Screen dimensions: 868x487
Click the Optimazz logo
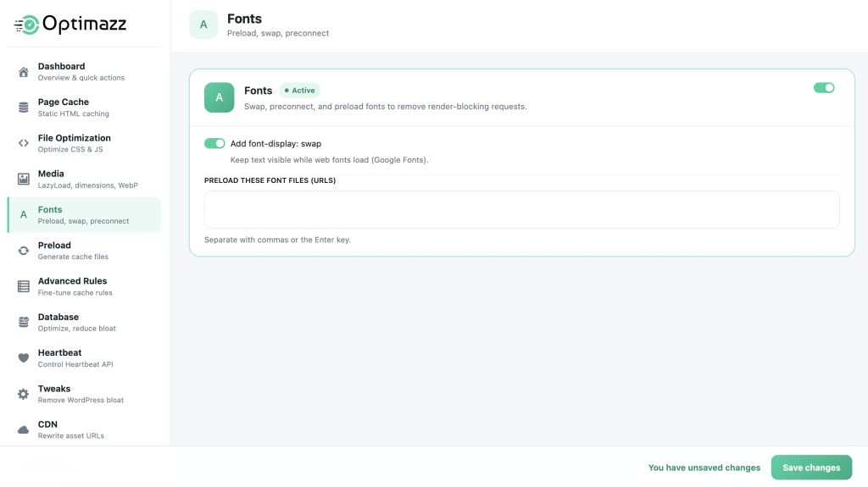click(x=70, y=25)
